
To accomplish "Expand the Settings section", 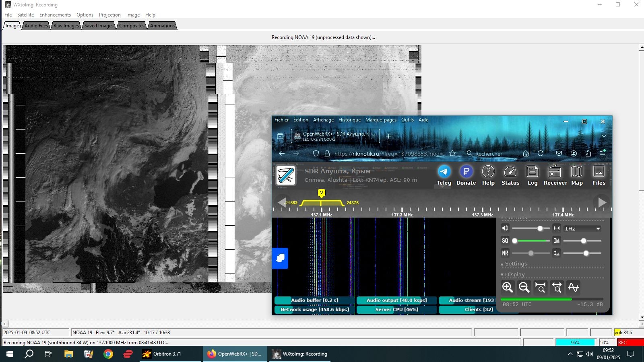I will pyautogui.click(x=516, y=264).
